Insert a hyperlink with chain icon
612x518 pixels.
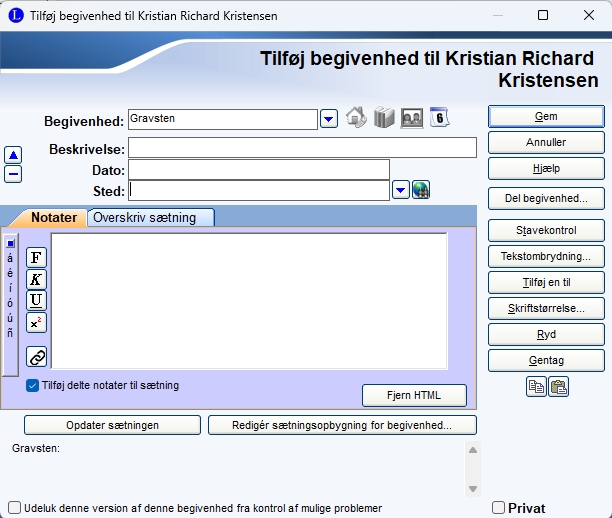(x=37, y=357)
